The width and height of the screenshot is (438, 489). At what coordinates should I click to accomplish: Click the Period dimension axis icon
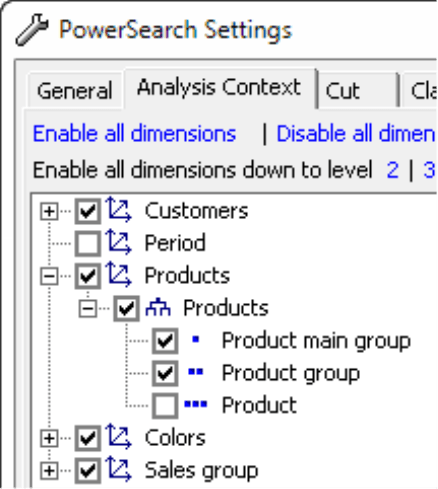pyautogui.click(x=118, y=242)
